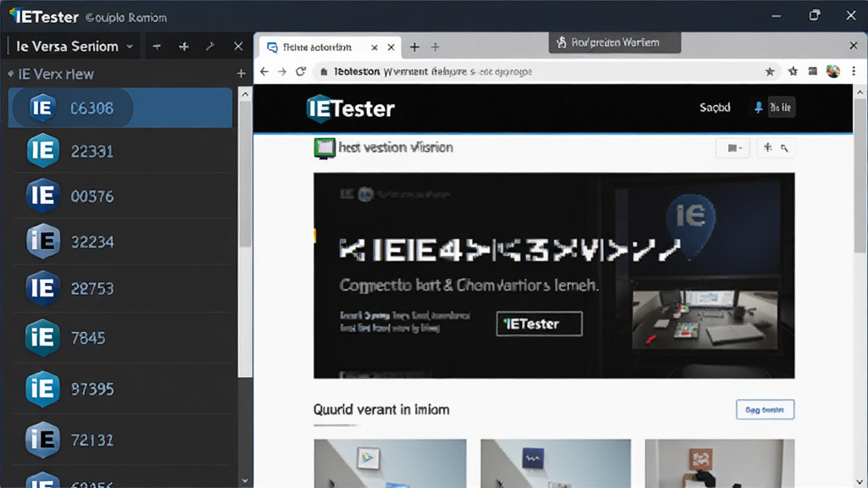Click the IE icon beside 00376

42,196
